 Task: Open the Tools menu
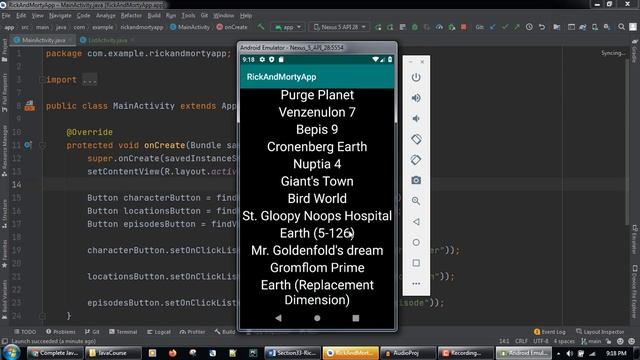coord(188,16)
